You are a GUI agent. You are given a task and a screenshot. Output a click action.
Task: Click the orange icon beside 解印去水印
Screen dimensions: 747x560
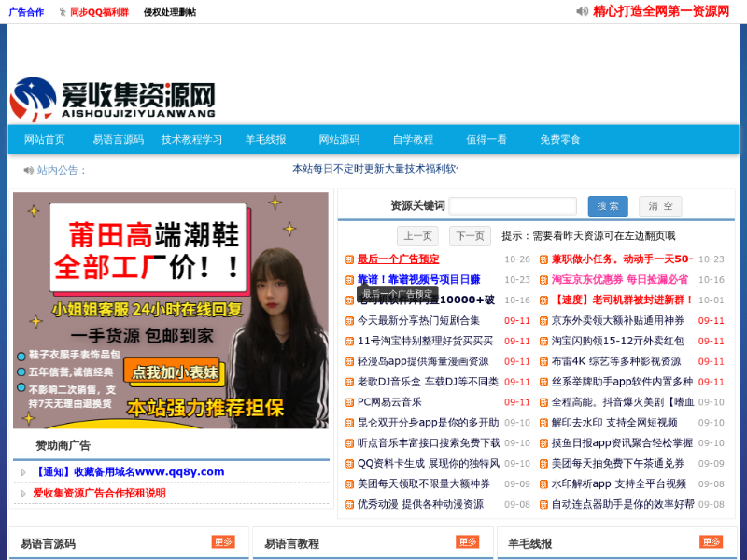point(543,423)
